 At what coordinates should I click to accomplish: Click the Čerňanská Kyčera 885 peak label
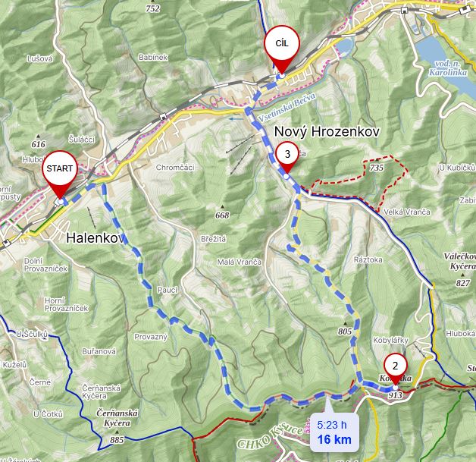(x=117, y=426)
